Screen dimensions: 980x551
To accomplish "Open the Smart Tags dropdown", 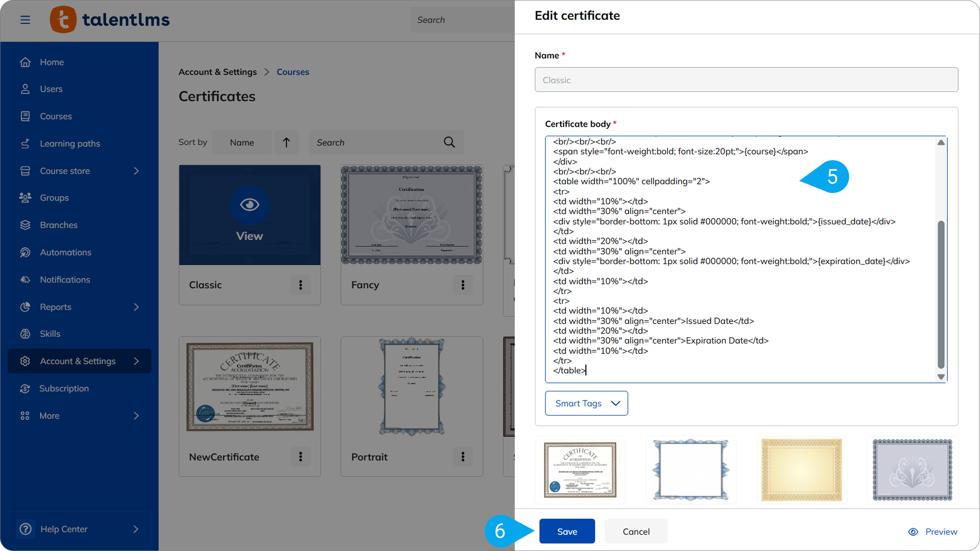I will click(x=586, y=403).
